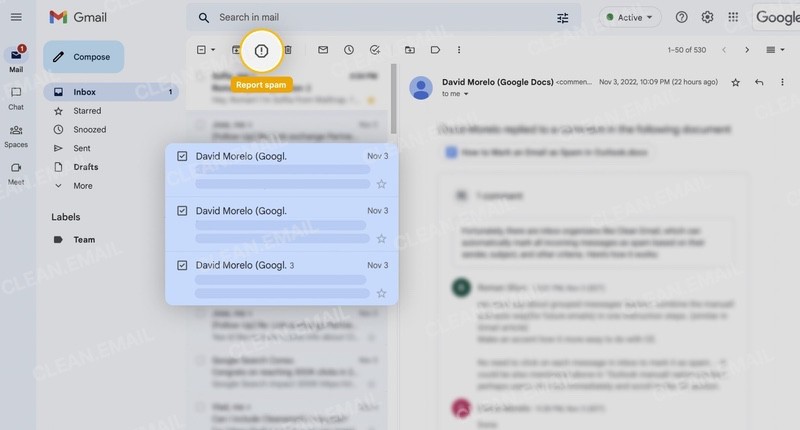Open the Inbox folder
The image size is (800, 430).
(85, 92)
